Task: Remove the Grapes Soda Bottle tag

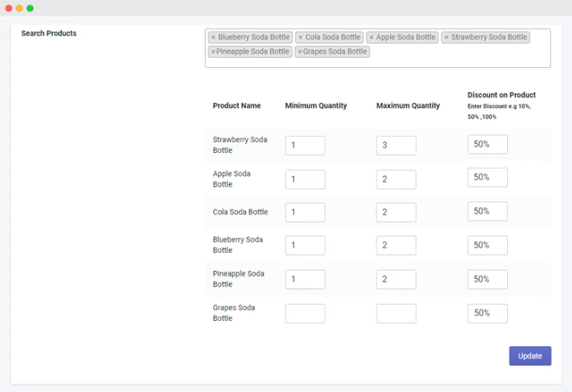Action: 299,52
